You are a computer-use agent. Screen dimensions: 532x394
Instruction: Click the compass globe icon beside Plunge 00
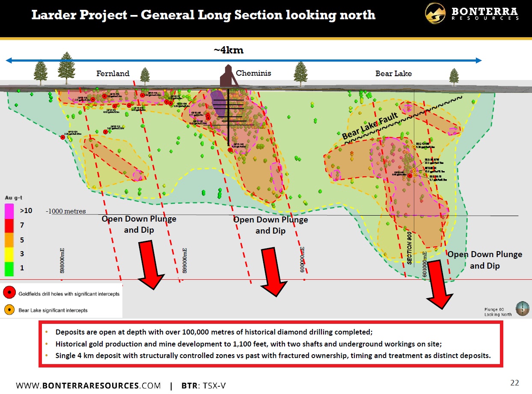tap(522, 308)
